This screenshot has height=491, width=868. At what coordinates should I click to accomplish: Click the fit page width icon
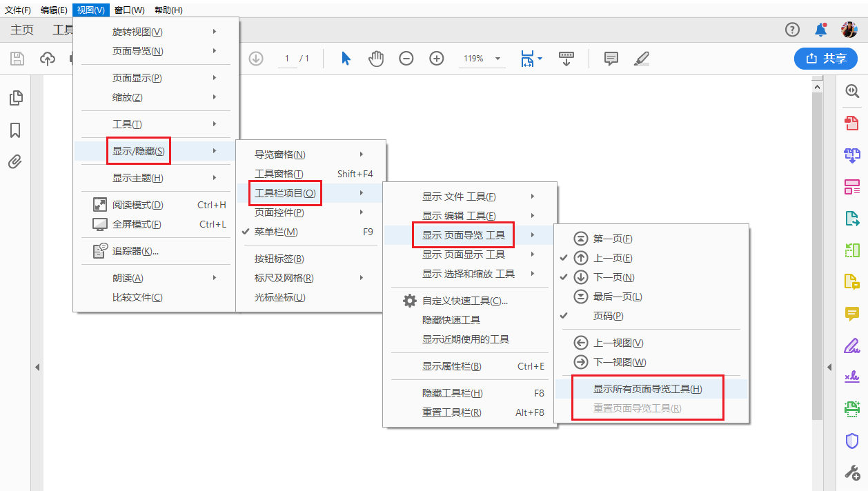click(528, 59)
